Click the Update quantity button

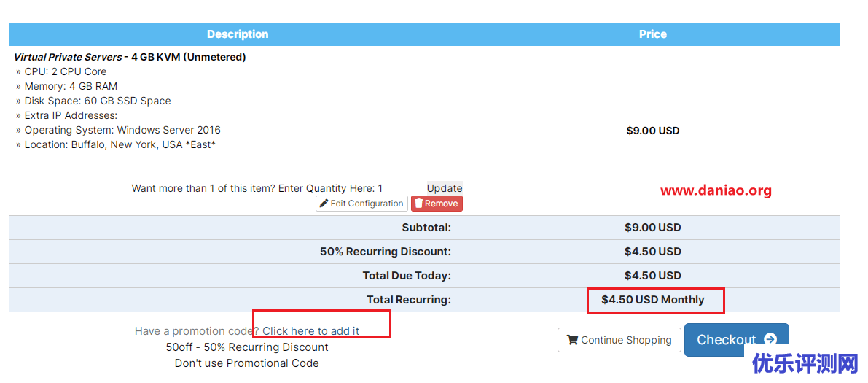pos(445,188)
